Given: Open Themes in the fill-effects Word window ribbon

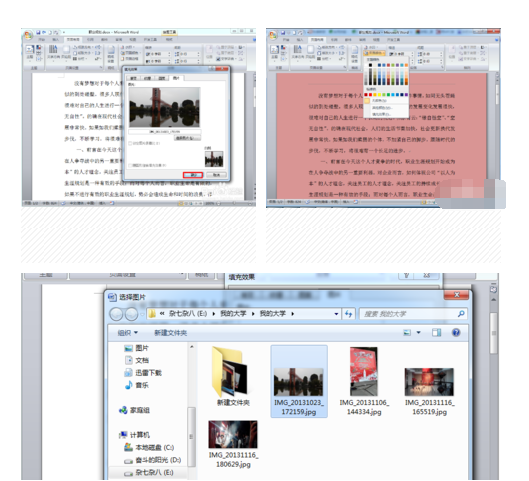Looking at the screenshot, I should point(30,52).
